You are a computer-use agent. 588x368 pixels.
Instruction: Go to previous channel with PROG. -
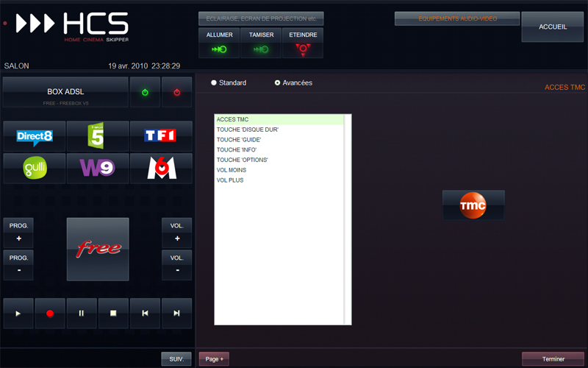point(18,265)
